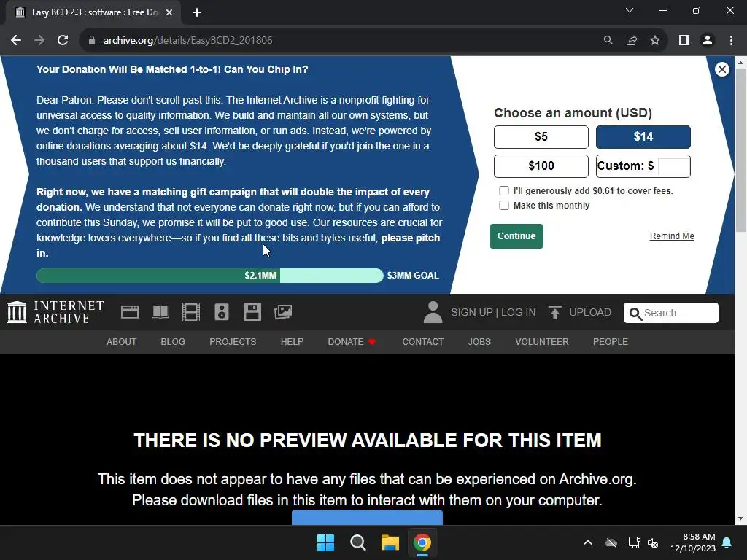Open the clock and date panel
The image size is (747, 560).
(x=693, y=542)
